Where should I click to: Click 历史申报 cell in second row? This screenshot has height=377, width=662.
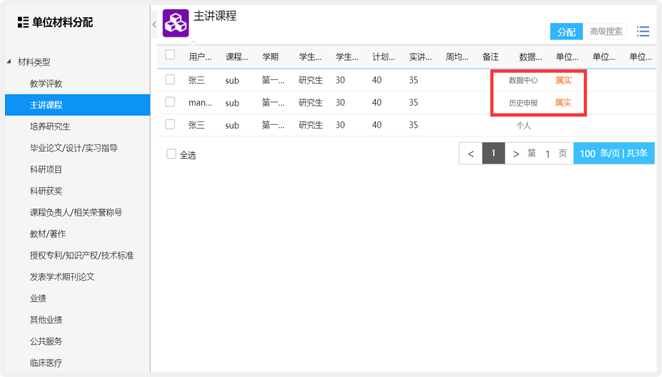523,103
